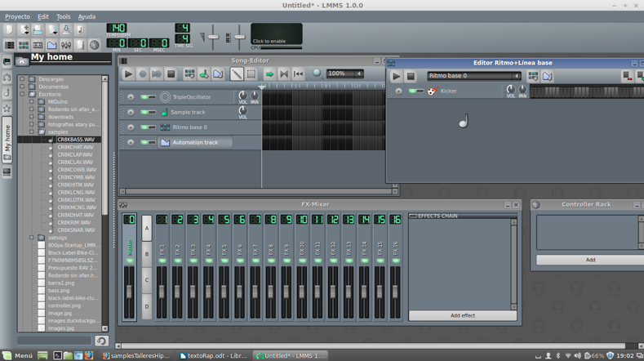Add sample track in Song-Editor
644x361 pixels.
[204, 74]
